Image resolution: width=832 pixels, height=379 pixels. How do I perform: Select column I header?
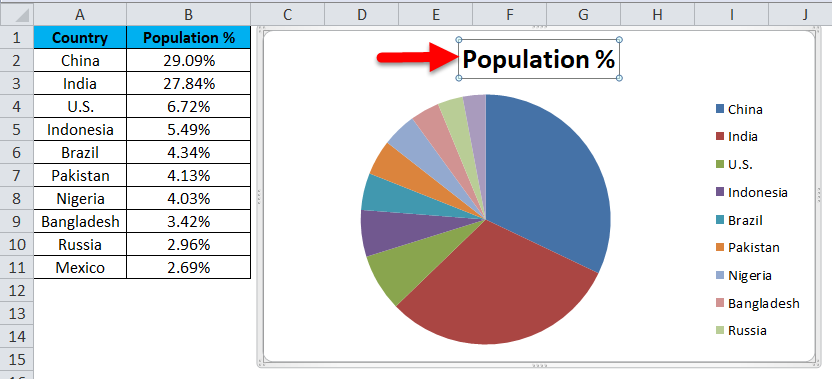pos(731,15)
